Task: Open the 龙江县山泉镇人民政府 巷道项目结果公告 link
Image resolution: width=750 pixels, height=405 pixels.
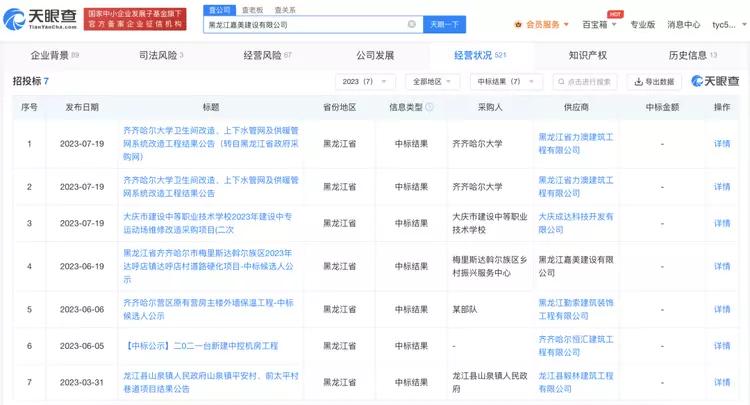Action: point(211,383)
